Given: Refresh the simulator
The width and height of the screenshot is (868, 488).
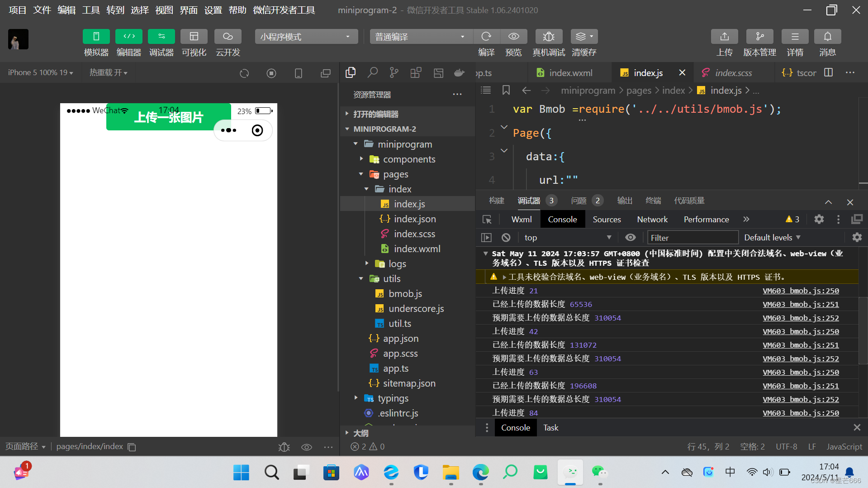Looking at the screenshot, I should (x=244, y=73).
